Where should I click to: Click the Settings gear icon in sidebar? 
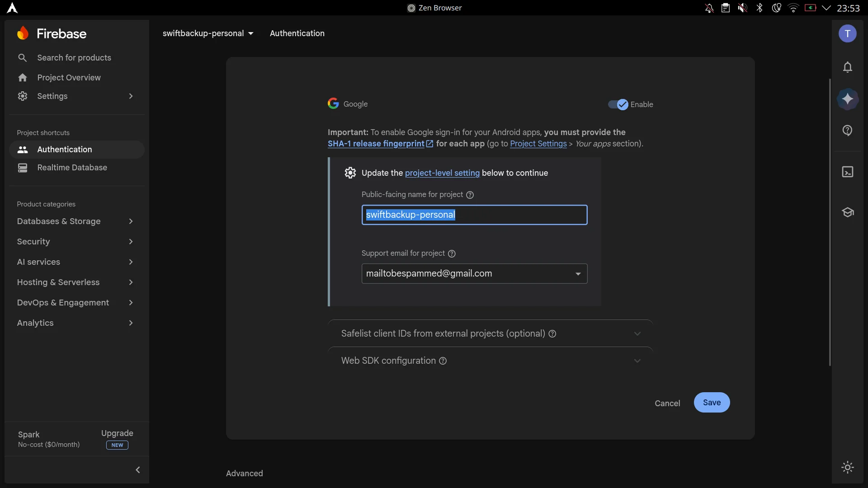click(23, 96)
